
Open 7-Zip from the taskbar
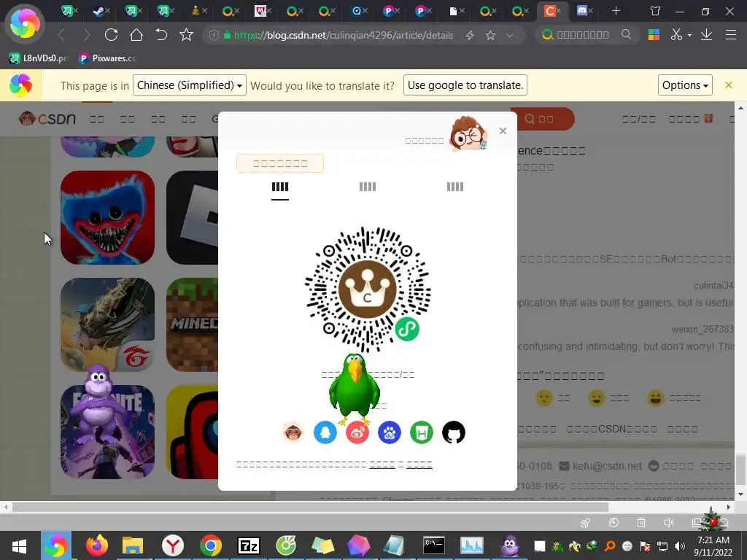coord(249,545)
